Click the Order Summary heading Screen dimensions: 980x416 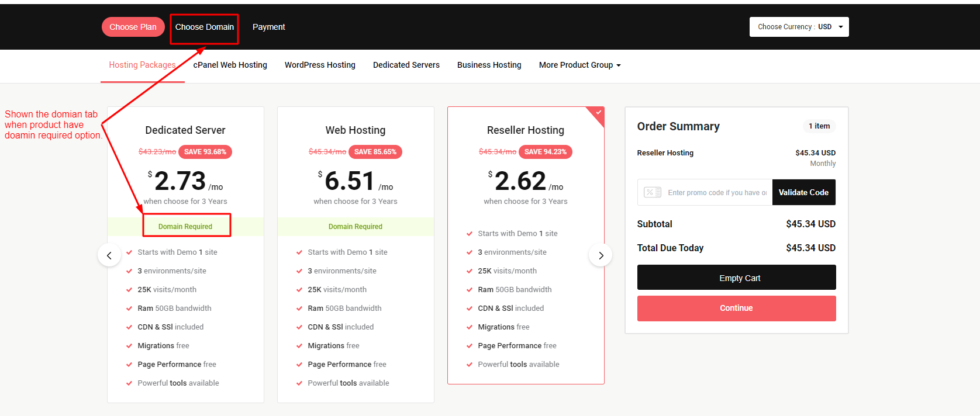(x=678, y=126)
